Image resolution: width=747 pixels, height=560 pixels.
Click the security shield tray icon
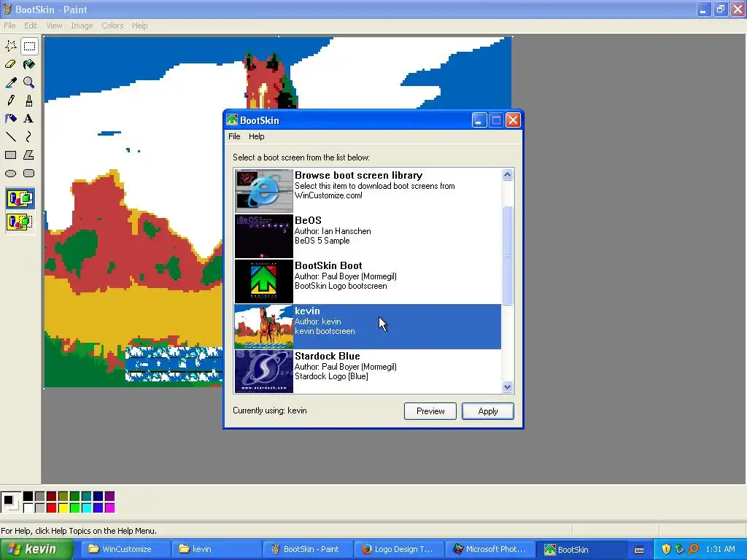(666, 549)
